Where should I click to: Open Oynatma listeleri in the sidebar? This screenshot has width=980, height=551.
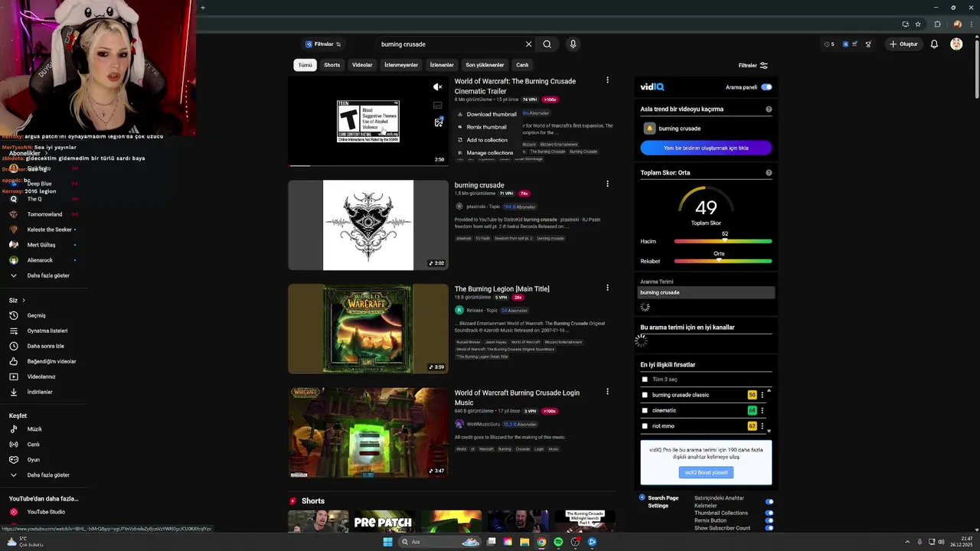[47, 331]
